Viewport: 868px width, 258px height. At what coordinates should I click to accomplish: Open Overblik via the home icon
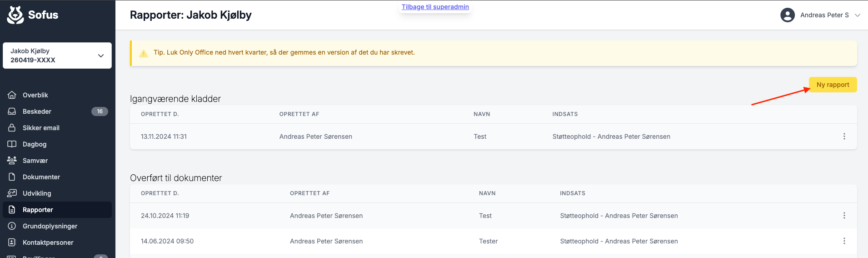(x=12, y=95)
